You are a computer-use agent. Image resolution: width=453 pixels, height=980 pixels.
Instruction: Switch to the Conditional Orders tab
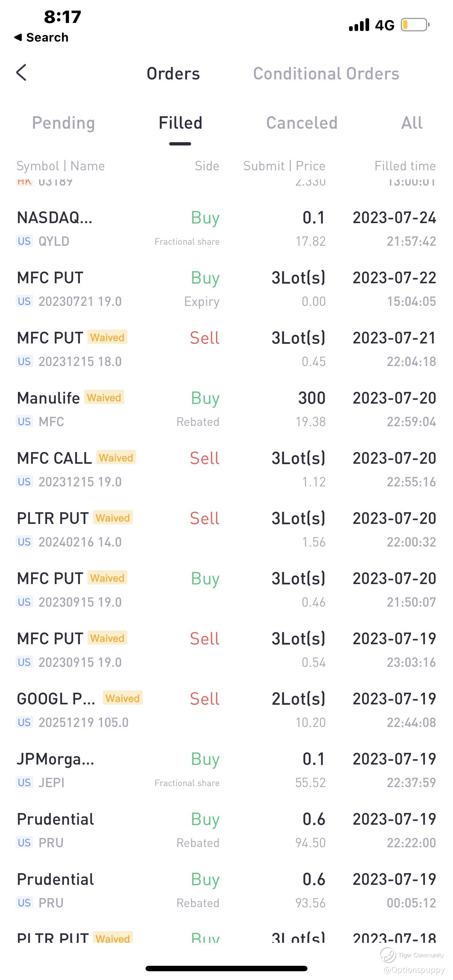click(326, 74)
